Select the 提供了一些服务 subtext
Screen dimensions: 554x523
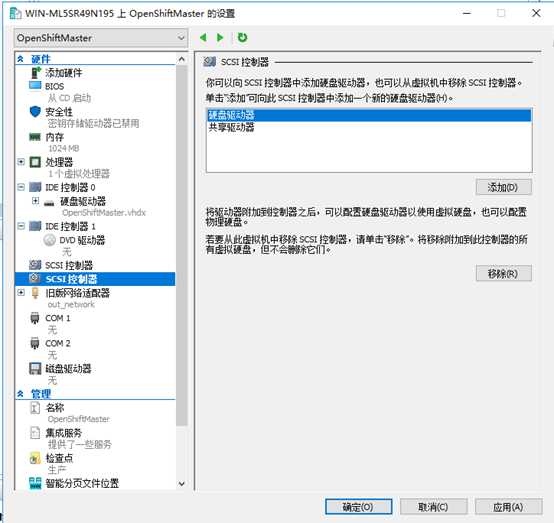[79, 444]
